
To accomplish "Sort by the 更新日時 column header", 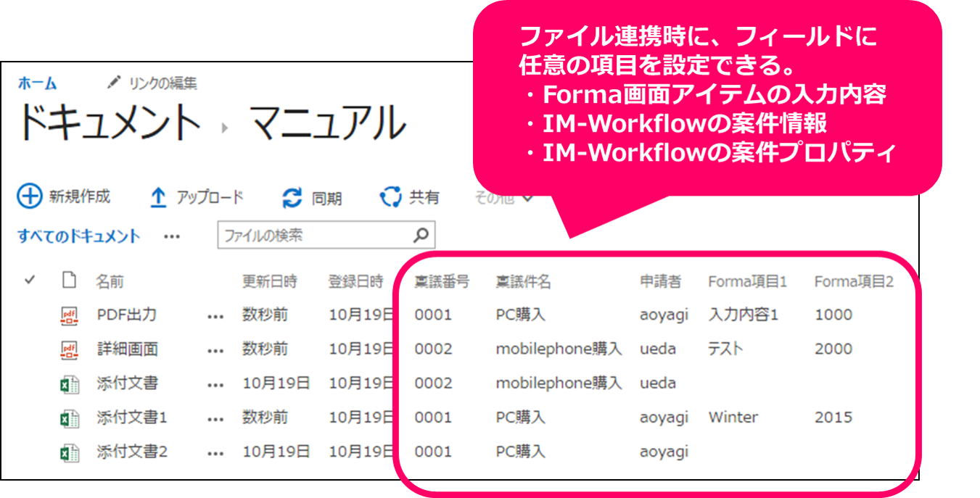I will point(270,282).
